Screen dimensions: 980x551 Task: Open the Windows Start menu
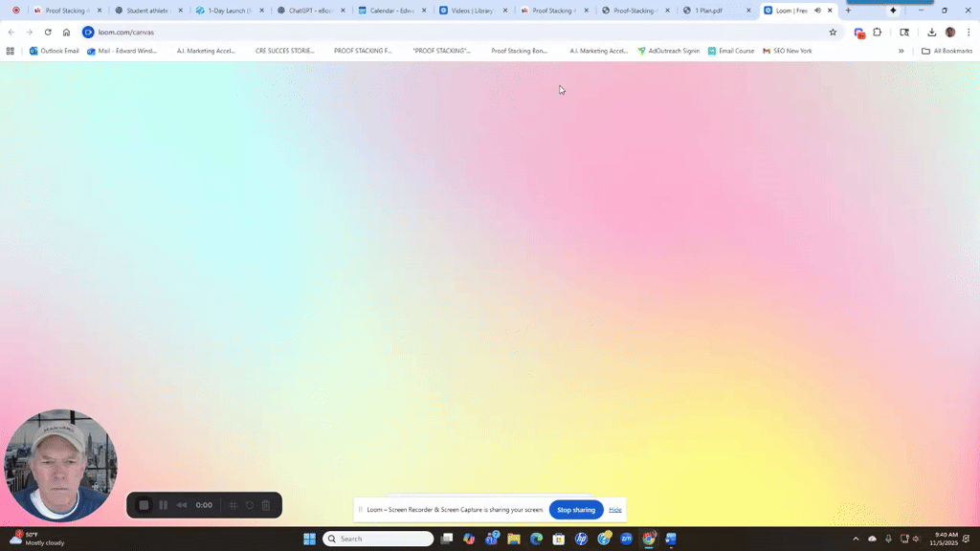tap(309, 539)
